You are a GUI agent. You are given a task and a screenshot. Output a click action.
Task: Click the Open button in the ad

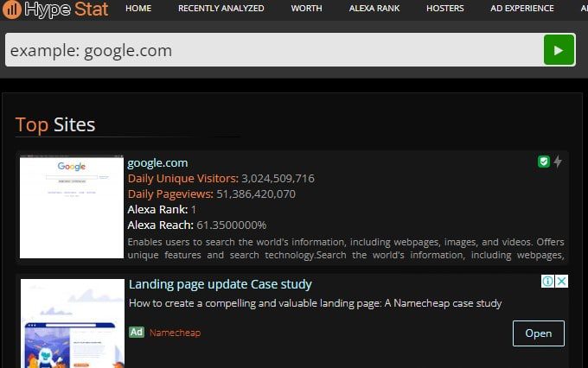point(538,333)
